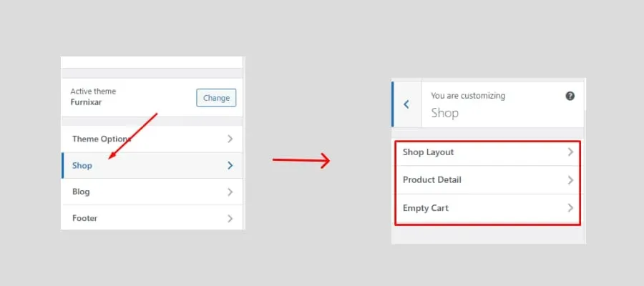Open the Theme Options panel

point(152,139)
